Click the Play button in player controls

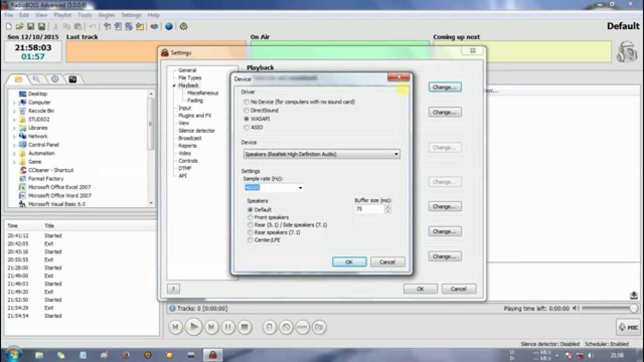[x=193, y=327]
